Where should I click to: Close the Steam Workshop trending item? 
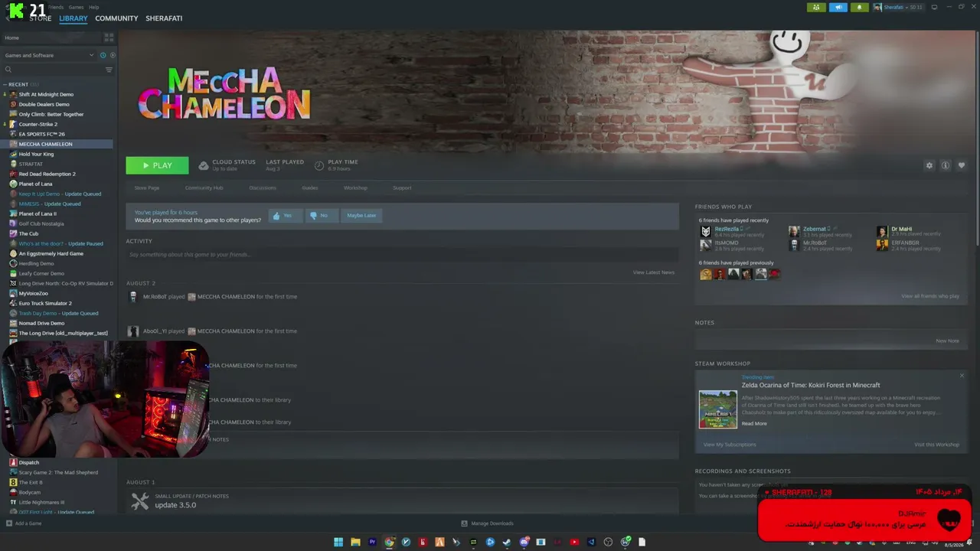tap(962, 376)
